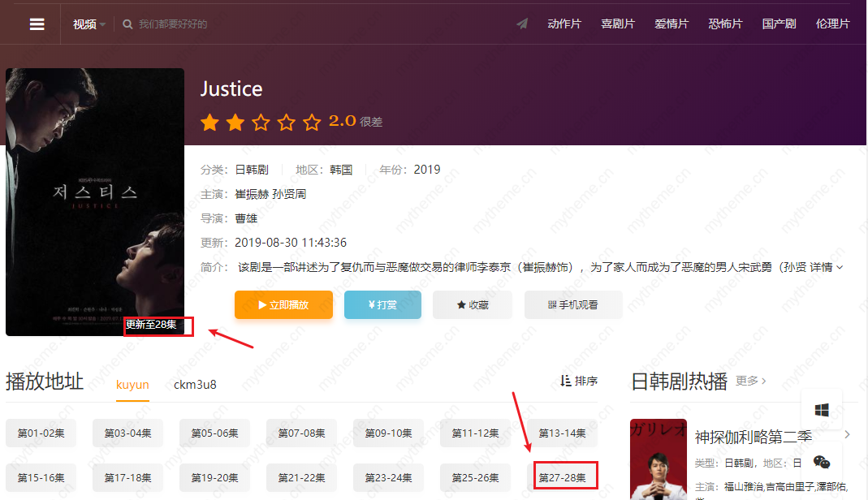The width and height of the screenshot is (868, 500).
Task: Click the WeChat floating icon
Action: [822, 462]
